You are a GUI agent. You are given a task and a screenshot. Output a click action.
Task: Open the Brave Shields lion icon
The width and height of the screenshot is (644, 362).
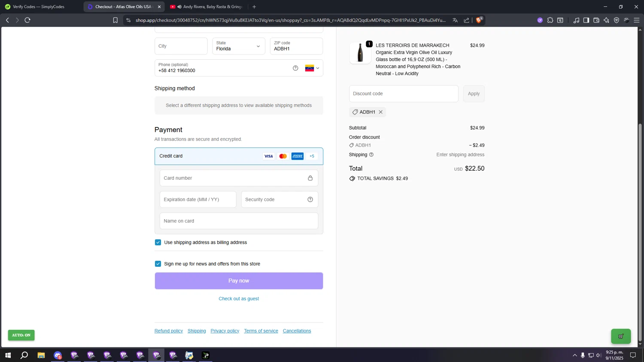click(x=479, y=20)
